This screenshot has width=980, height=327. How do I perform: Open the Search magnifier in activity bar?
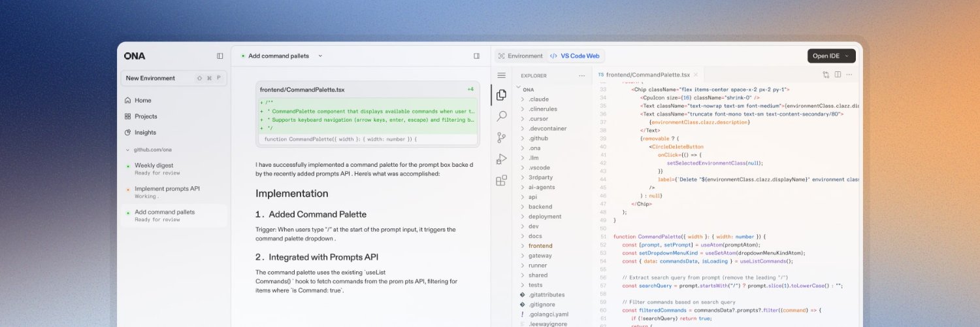click(x=501, y=116)
